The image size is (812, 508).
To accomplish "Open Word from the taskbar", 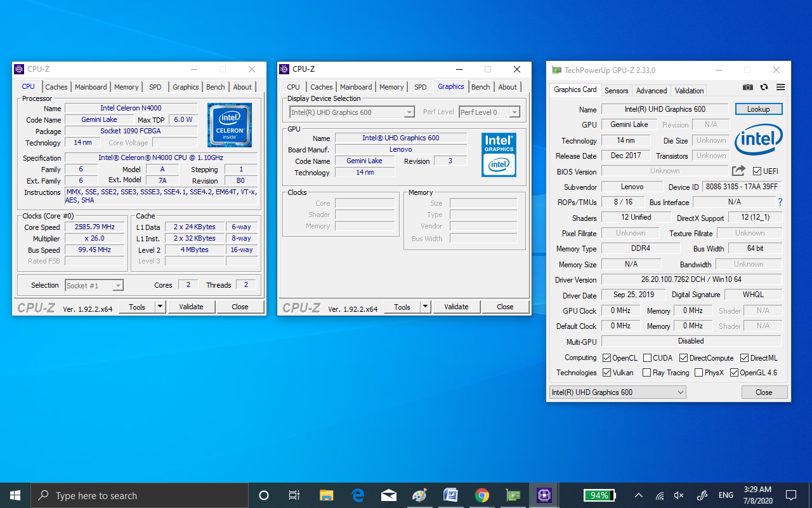I will 451,495.
